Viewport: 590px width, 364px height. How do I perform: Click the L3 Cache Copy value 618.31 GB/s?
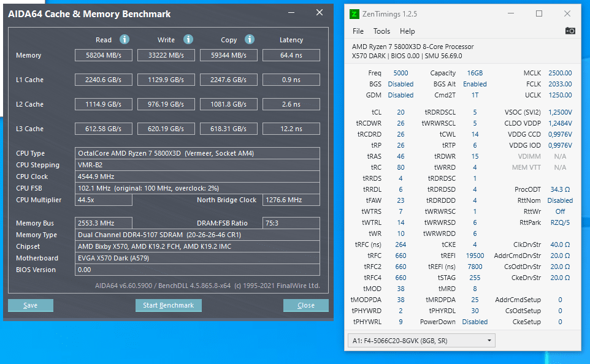pyautogui.click(x=228, y=129)
